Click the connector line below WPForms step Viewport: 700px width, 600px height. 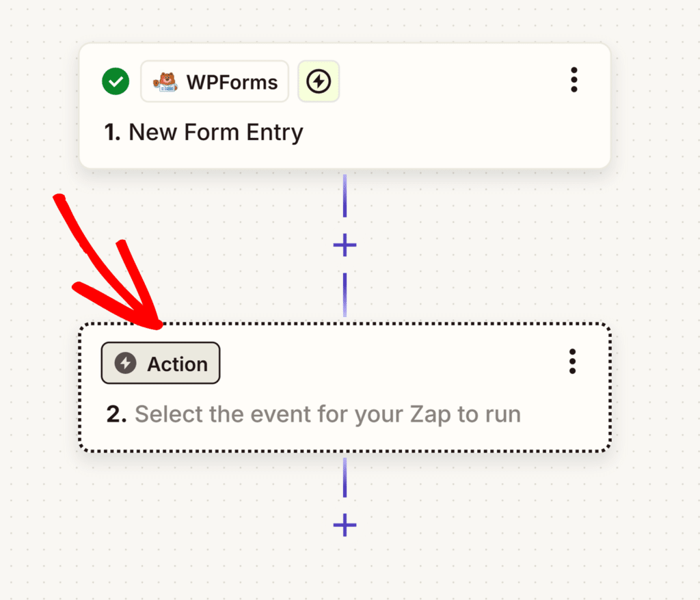(x=345, y=196)
